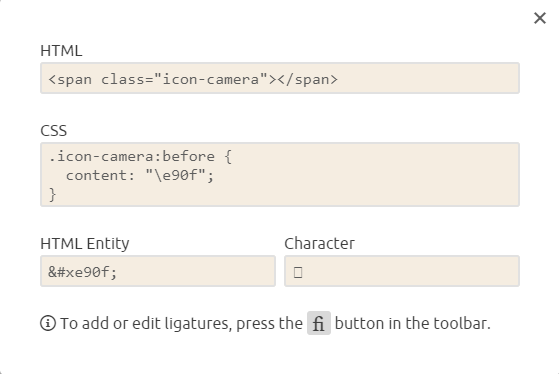Click the "button in the toolbar" hint text
Image resolution: width=559 pixels, height=374 pixels.
click(x=413, y=323)
